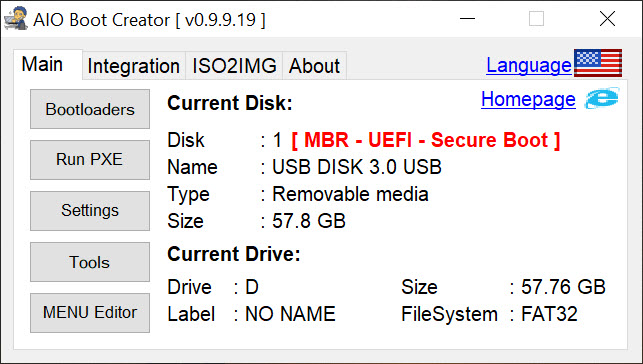Open the Tools button
This screenshot has width=643, height=364.
(90, 262)
